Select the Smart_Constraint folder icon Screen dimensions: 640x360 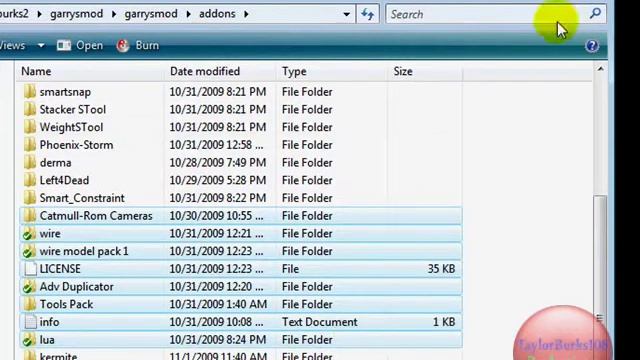point(29,198)
